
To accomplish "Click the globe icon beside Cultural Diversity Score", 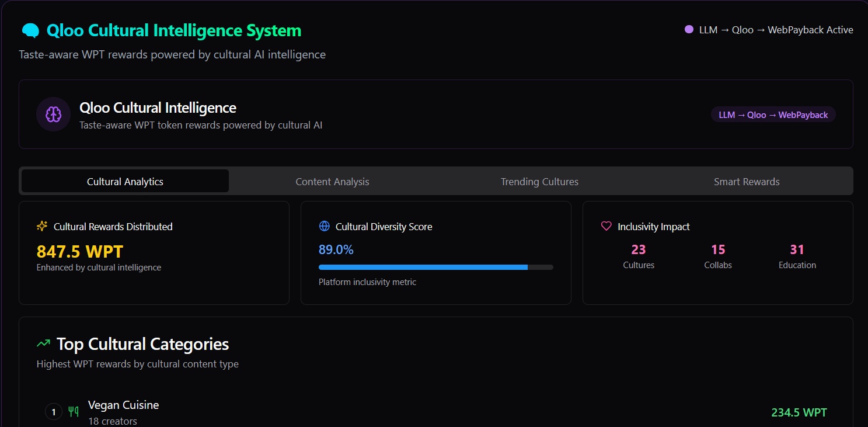I will 325,226.
